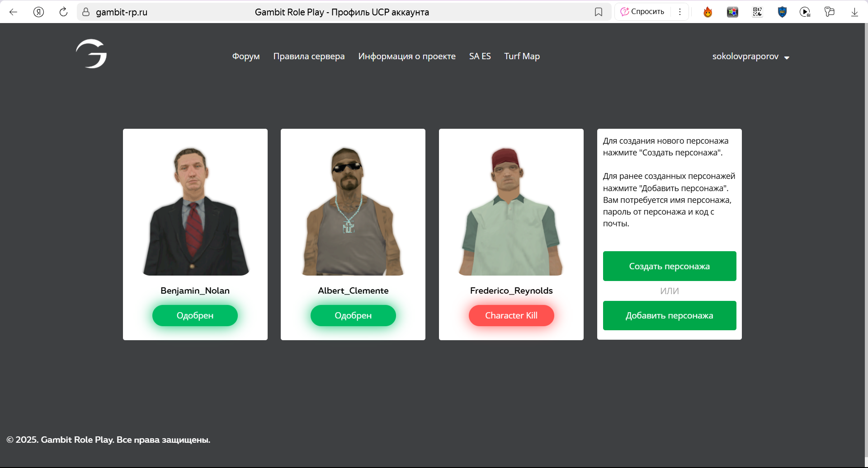Click Одобрен button under Benjamin_Nolan
This screenshot has width=868, height=468.
pyautogui.click(x=195, y=315)
